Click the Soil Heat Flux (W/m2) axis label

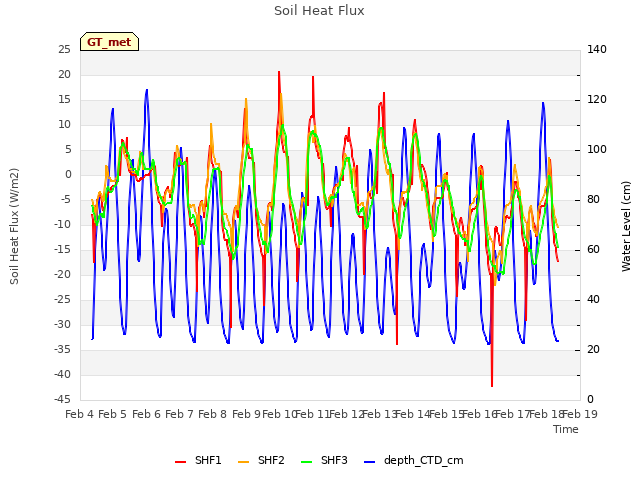[14, 226]
